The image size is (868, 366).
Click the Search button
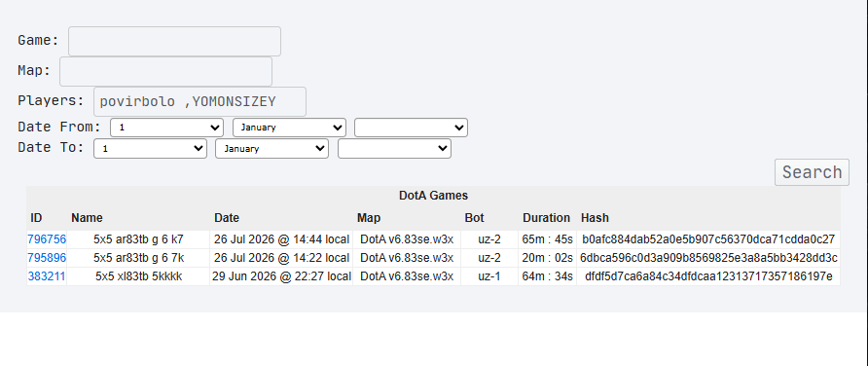coord(812,172)
